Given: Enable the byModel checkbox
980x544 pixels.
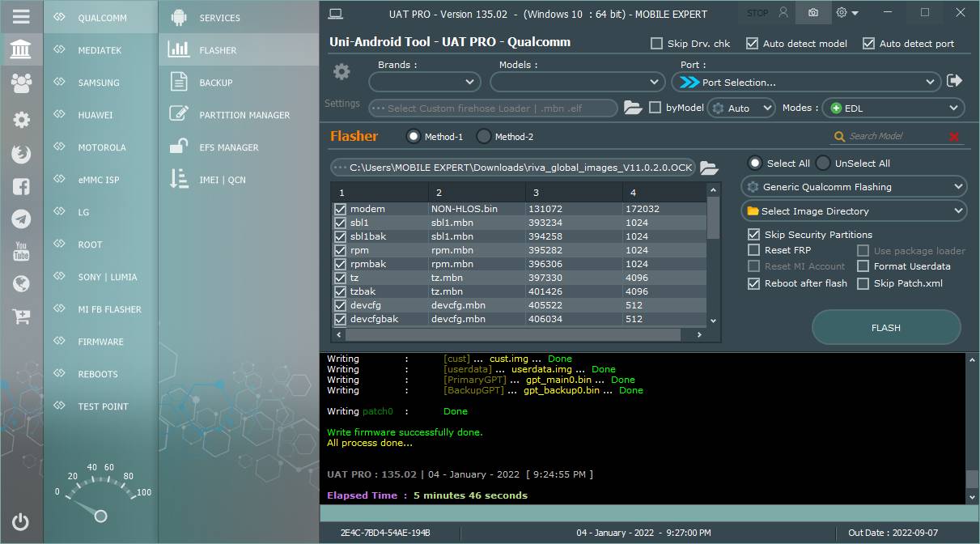Looking at the screenshot, I should pyautogui.click(x=655, y=108).
